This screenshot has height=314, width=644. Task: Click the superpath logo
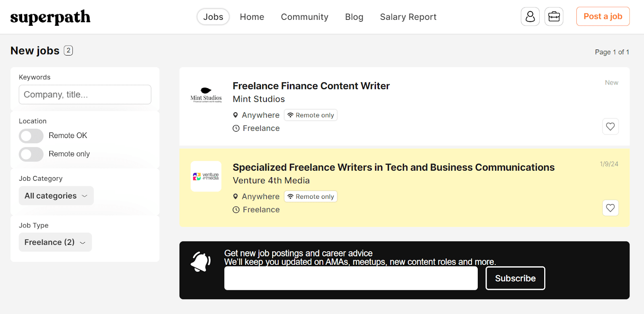point(50,17)
